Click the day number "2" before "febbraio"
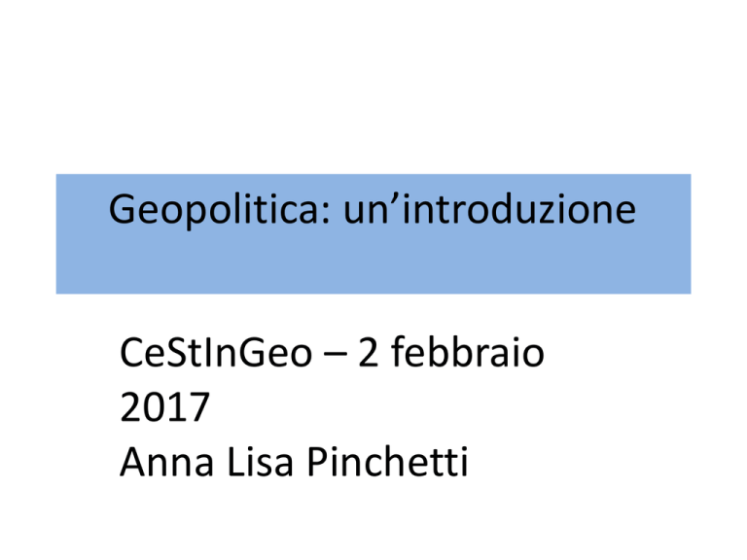Screen dimensions: 747x560 [368, 353]
